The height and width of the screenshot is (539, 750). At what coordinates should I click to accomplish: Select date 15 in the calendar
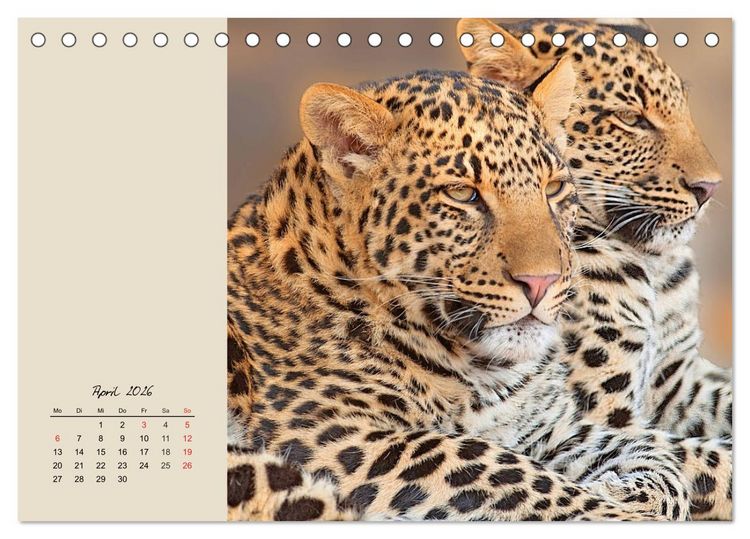click(101, 452)
